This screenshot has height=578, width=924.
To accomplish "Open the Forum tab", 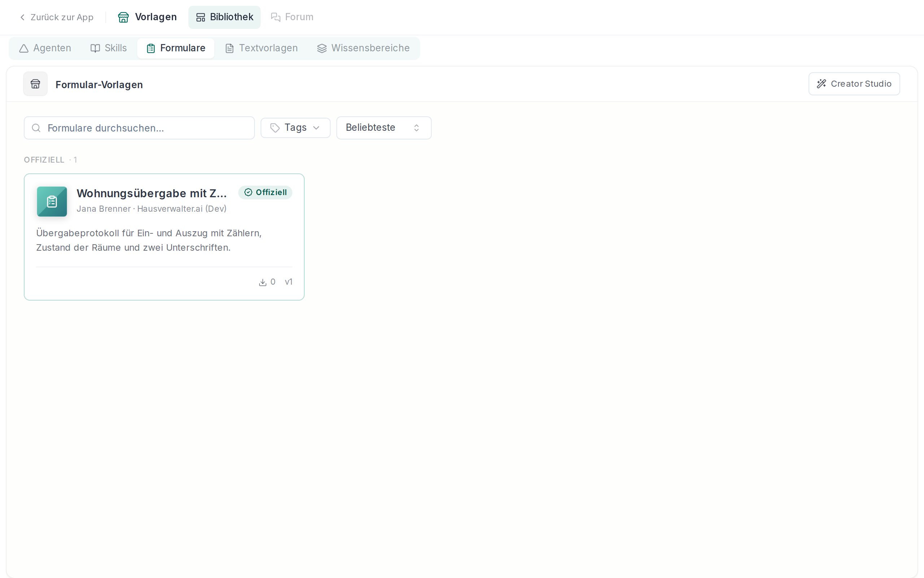I will pyautogui.click(x=292, y=17).
